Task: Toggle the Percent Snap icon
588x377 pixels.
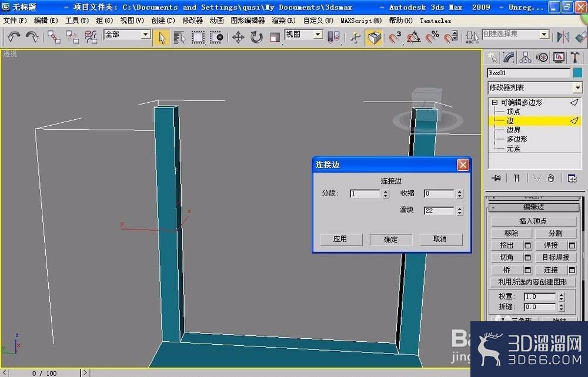Action: coord(432,38)
